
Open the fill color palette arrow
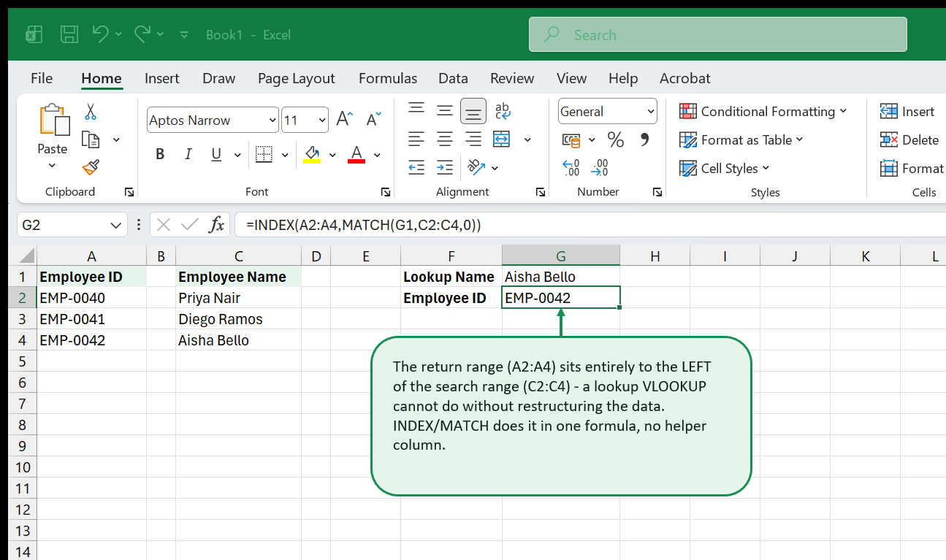point(332,155)
